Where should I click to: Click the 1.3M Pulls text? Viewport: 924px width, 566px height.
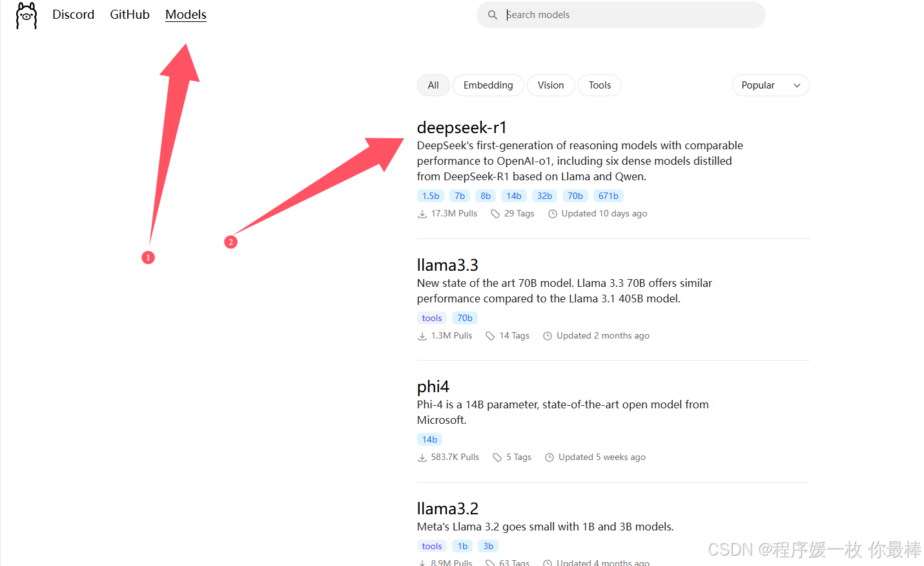pyautogui.click(x=452, y=335)
